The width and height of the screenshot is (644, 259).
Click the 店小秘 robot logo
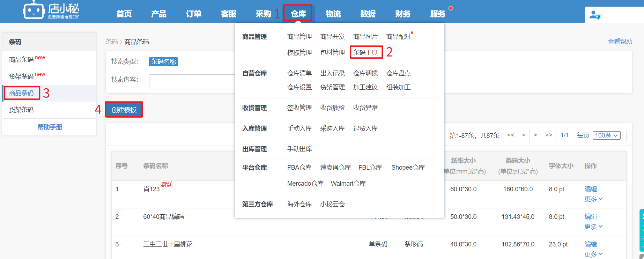(x=34, y=10)
